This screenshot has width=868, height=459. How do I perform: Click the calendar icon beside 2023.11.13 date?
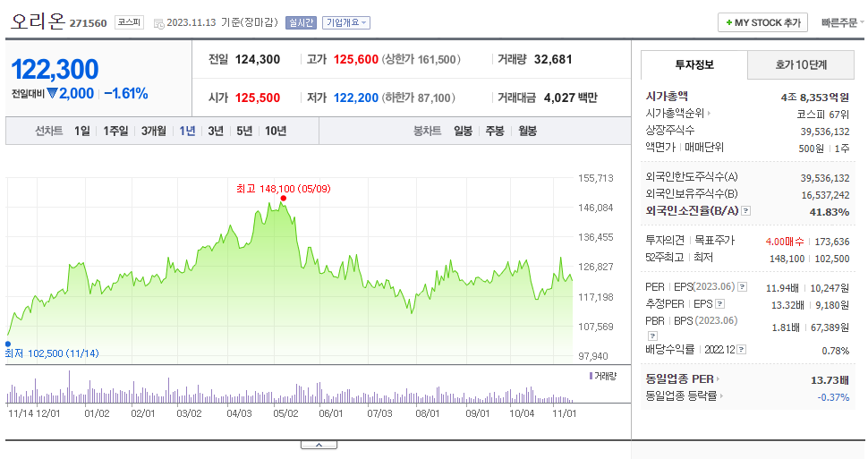pyautogui.click(x=159, y=23)
